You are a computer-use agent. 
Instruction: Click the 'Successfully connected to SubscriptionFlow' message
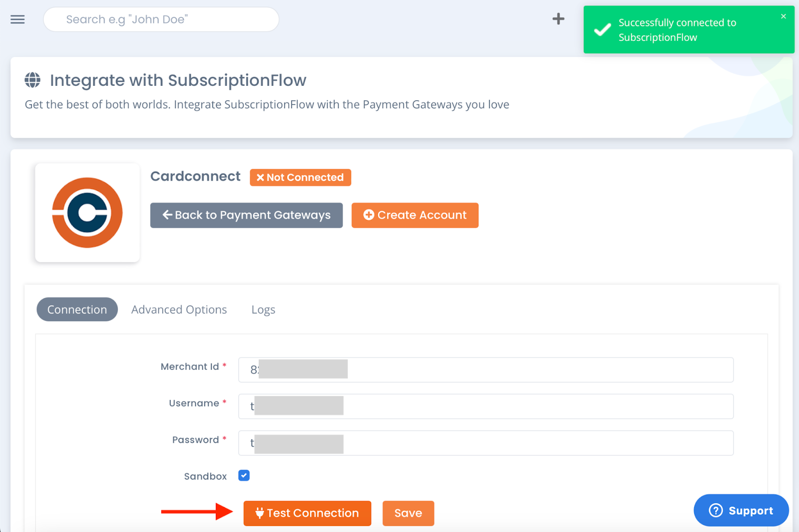click(x=677, y=30)
